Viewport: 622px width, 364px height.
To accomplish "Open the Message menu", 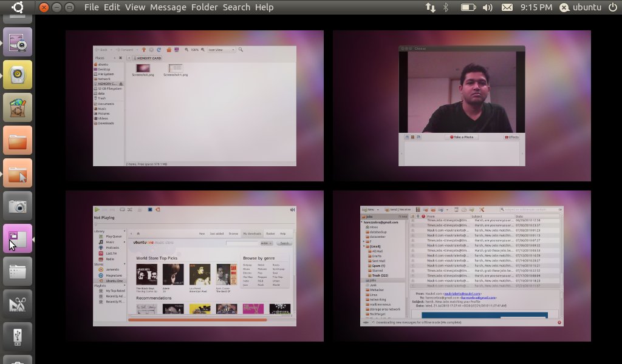I will click(x=168, y=7).
